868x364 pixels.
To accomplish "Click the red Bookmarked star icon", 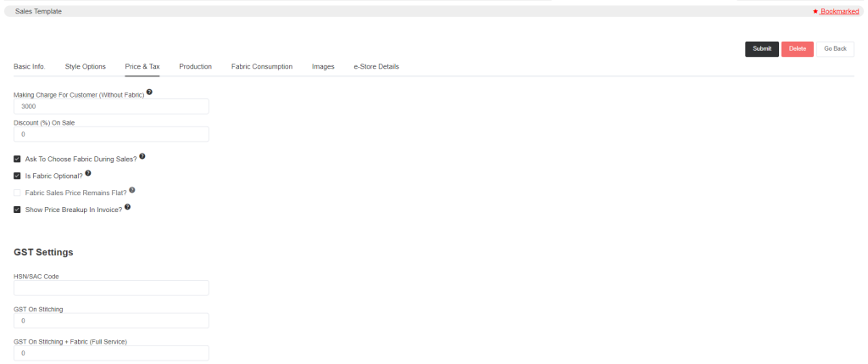I will [815, 11].
